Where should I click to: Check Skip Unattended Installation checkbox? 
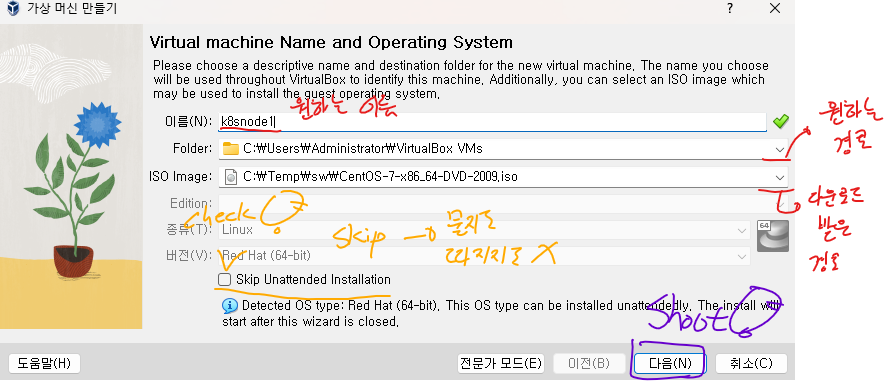tap(224, 280)
